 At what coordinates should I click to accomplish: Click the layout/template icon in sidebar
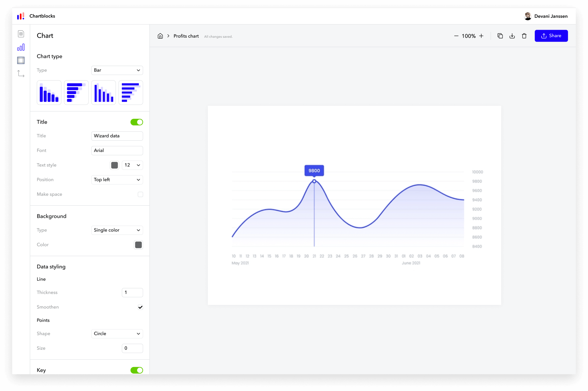21,60
